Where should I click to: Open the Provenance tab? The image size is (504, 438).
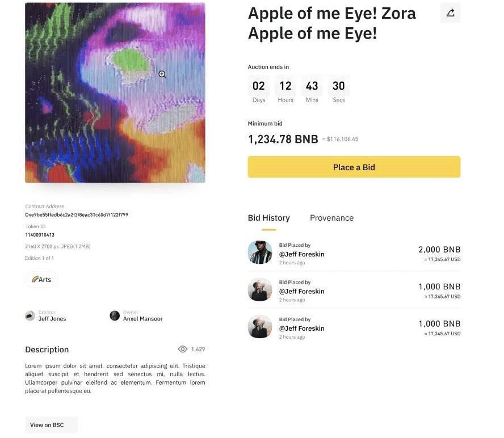331,218
